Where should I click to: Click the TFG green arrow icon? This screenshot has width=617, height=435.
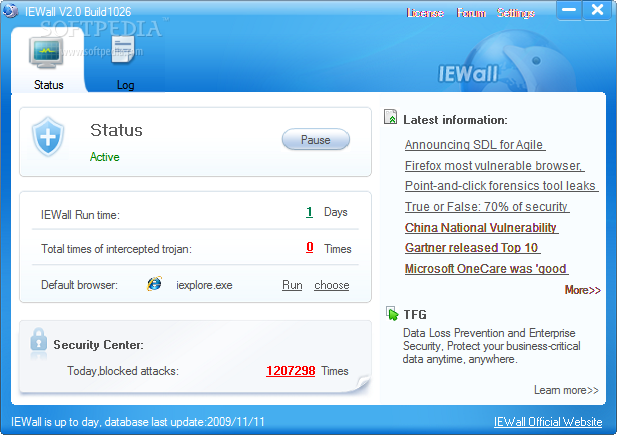392,314
